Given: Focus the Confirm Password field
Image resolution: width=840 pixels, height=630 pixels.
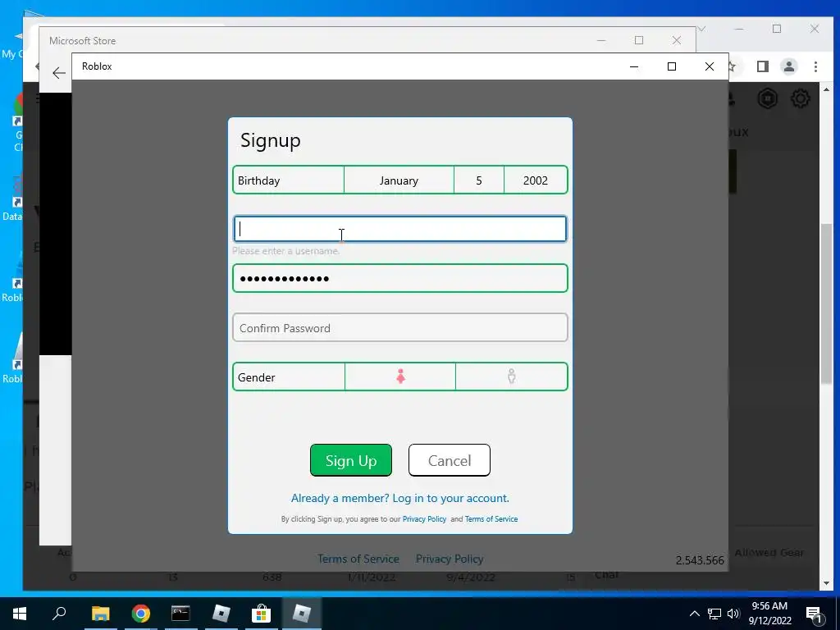Looking at the screenshot, I should click(400, 327).
